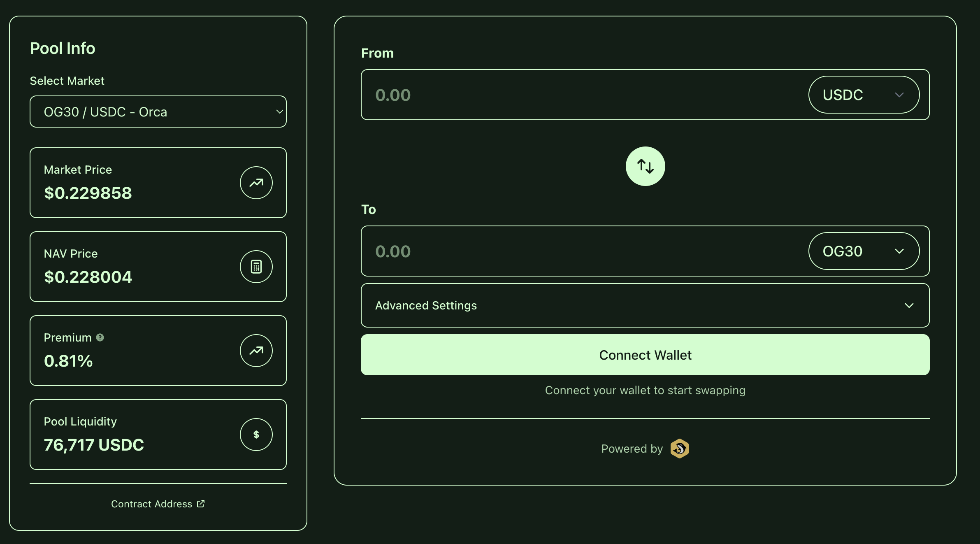Image resolution: width=980 pixels, height=544 pixels.
Task: Open the Contract Address link
Action: (x=152, y=504)
